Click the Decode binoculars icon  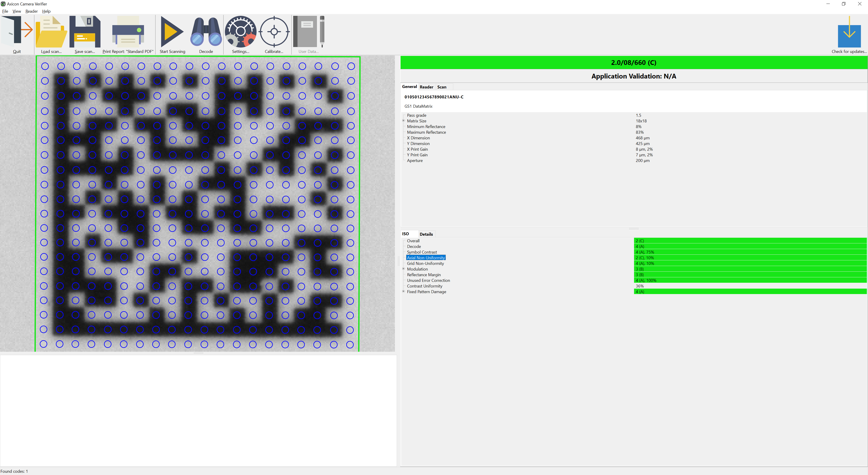[206, 32]
